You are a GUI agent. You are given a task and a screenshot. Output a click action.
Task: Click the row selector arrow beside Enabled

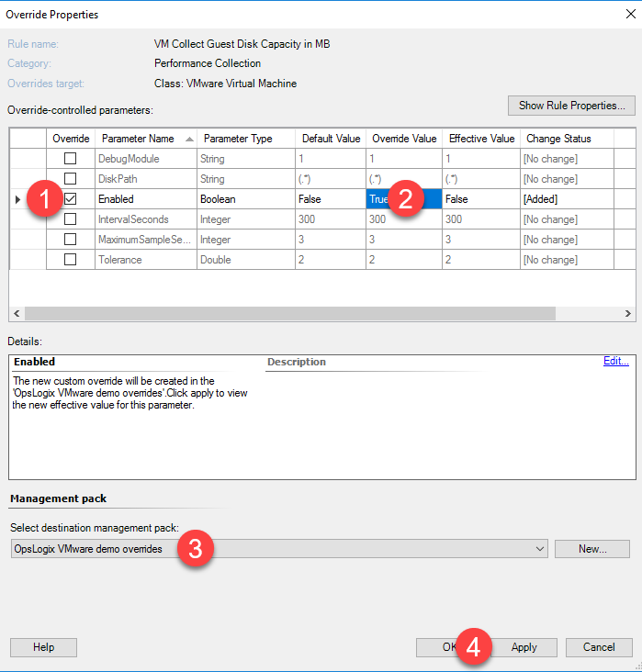tap(18, 199)
